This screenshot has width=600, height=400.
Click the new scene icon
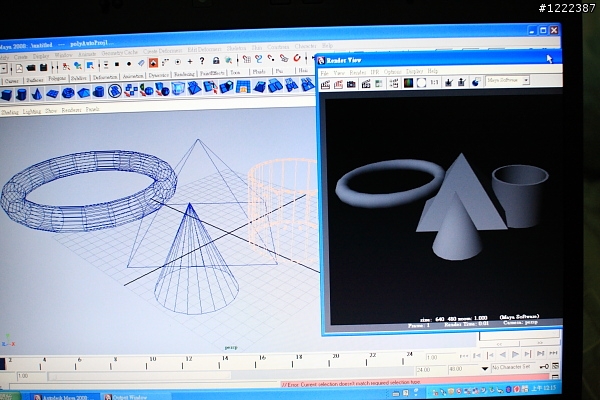[x=19, y=69]
